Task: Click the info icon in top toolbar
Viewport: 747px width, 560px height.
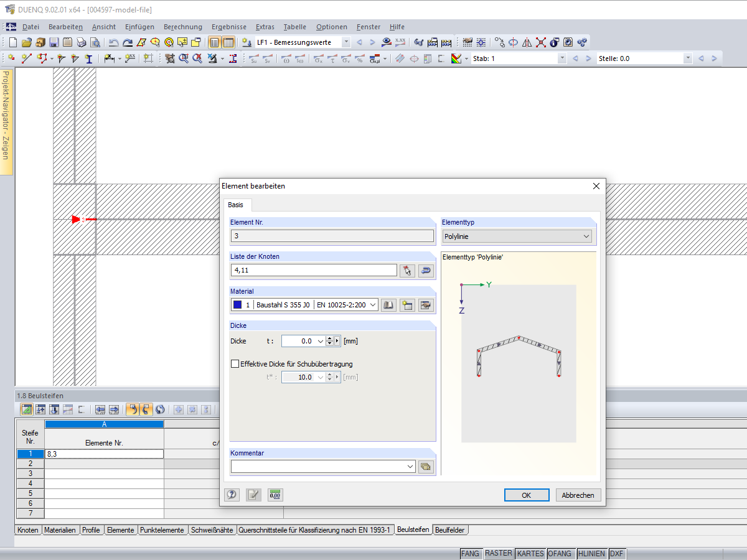Action: click(x=555, y=42)
